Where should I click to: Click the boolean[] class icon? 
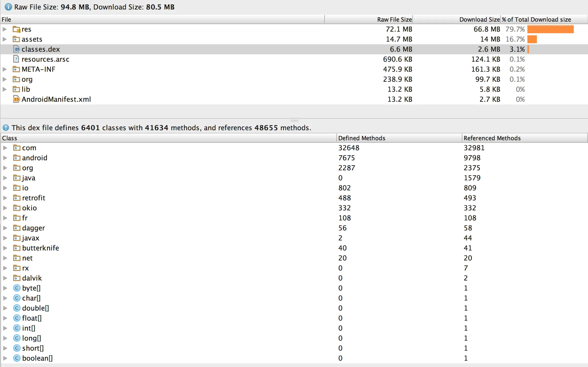tap(17, 358)
